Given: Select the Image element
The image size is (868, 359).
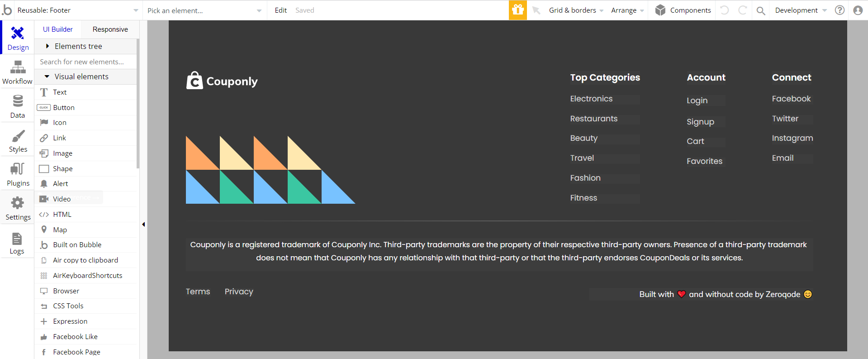Looking at the screenshot, I should coord(85,153).
